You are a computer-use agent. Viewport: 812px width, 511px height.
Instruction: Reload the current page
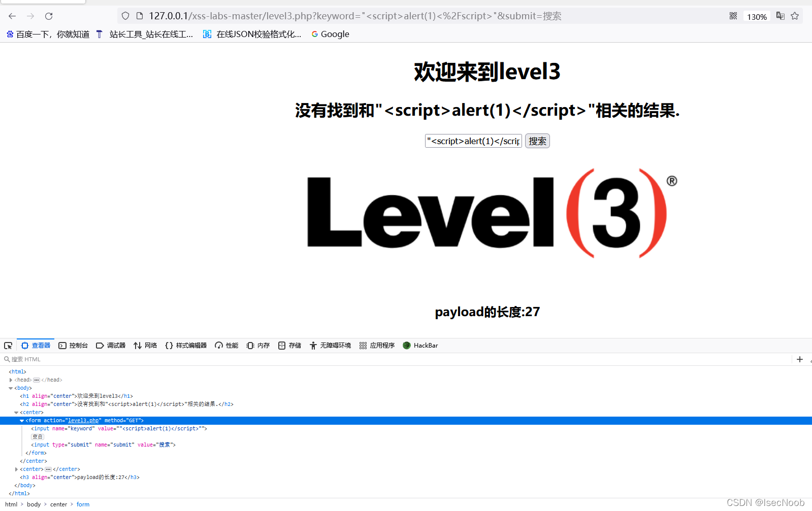pos(49,16)
